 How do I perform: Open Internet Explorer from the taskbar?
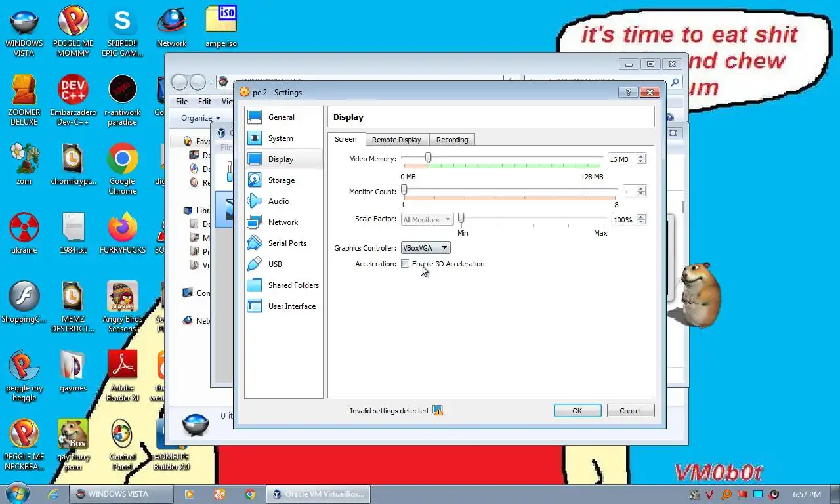coord(53,494)
